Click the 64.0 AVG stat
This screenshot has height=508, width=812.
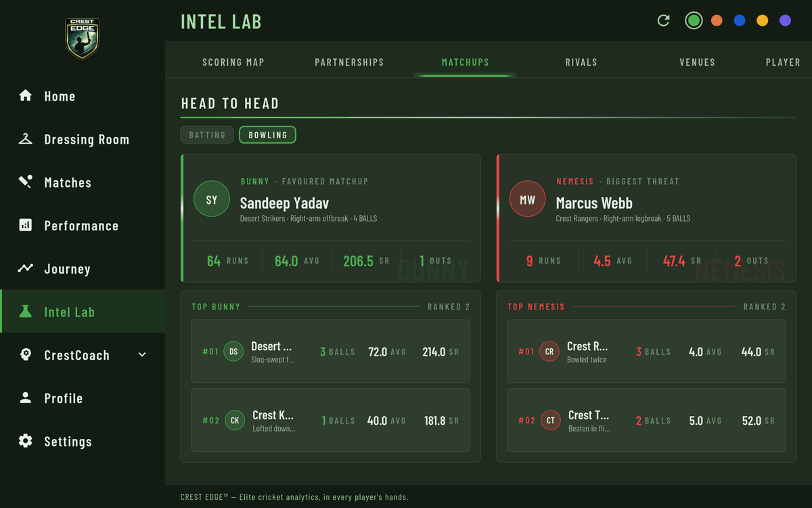click(x=296, y=261)
